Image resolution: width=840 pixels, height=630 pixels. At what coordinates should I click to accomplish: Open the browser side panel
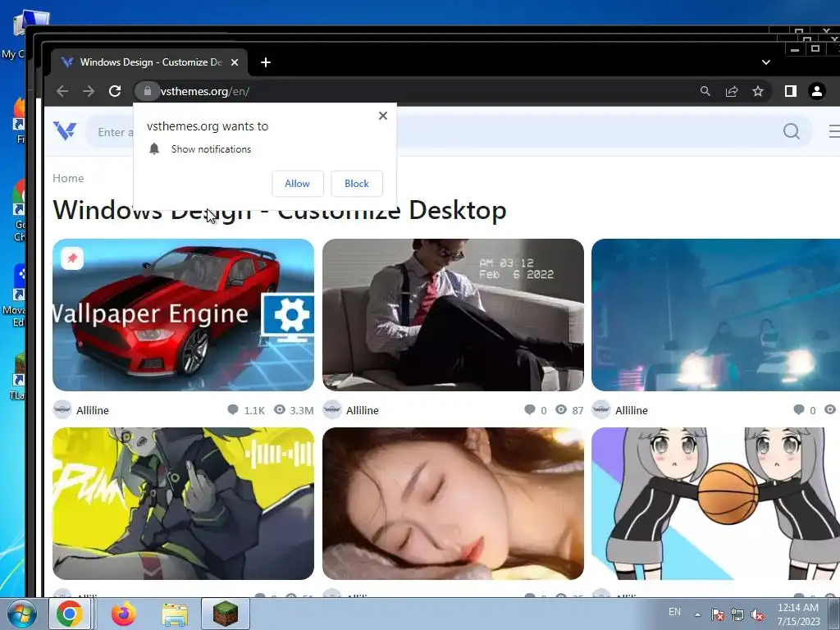coord(790,92)
